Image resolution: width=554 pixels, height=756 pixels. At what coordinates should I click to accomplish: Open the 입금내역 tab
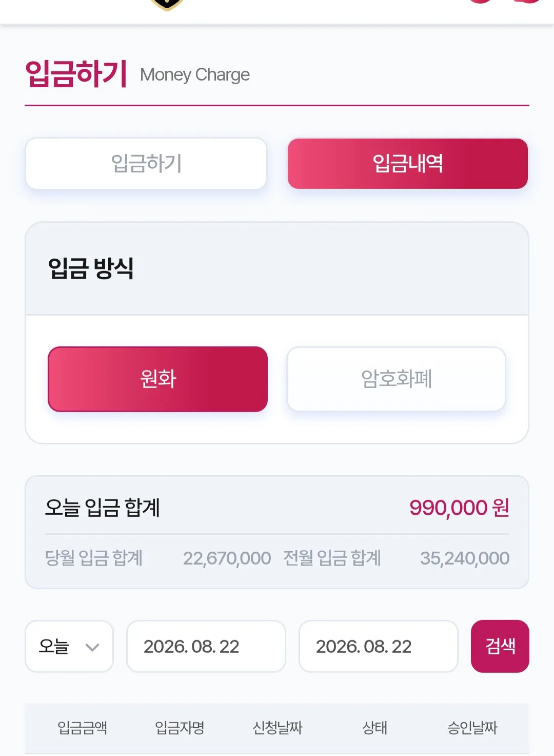[408, 163]
